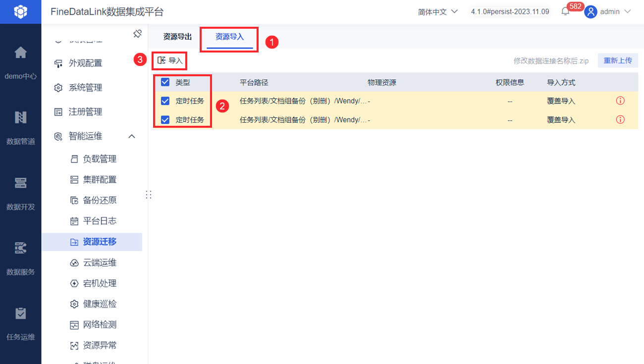
Task: Select 资源异常 in the sidebar
Action: 100,346
